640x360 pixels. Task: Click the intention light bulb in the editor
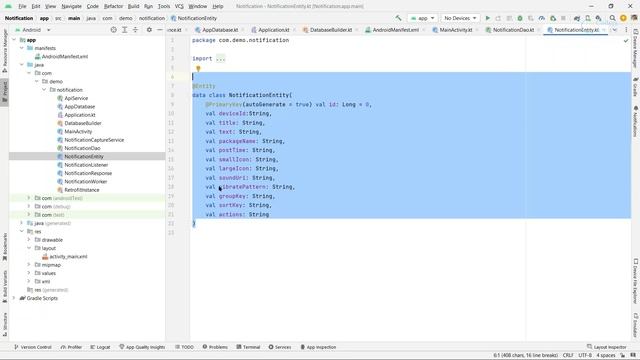(x=198, y=69)
